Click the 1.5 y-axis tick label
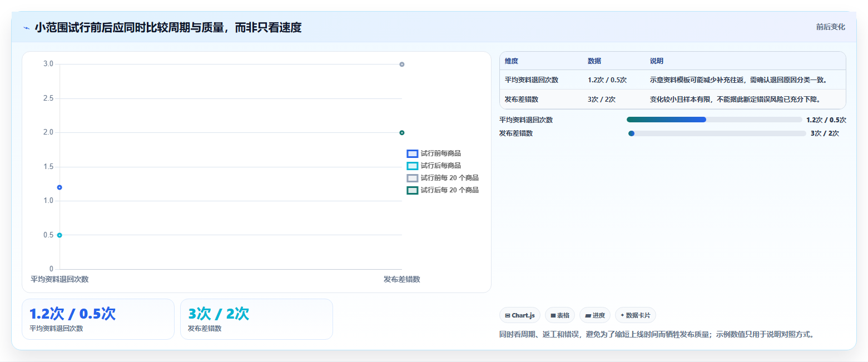868x362 pixels. [48, 167]
